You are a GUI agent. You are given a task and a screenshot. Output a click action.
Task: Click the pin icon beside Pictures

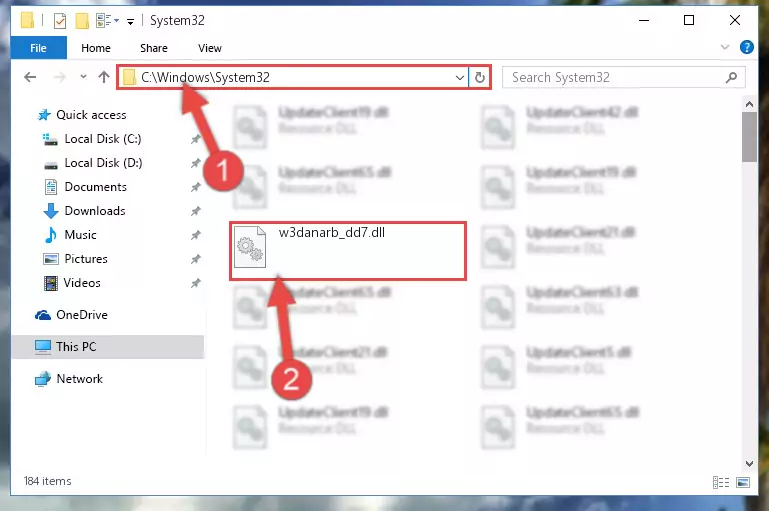pyautogui.click(x=195, y=259)
